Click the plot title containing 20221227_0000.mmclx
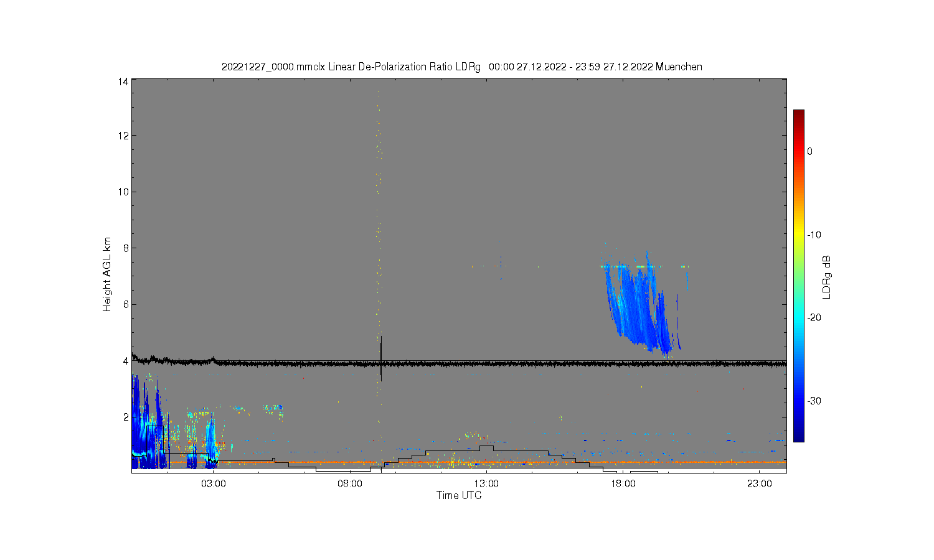The image size is (934, 560). click(462, 67)
